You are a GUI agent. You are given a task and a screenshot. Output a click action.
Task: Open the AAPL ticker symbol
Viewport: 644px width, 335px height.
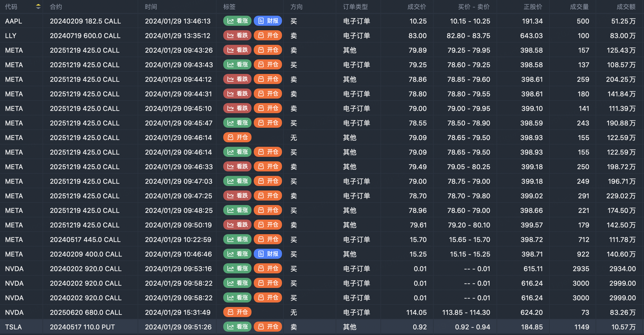point(13,21)
